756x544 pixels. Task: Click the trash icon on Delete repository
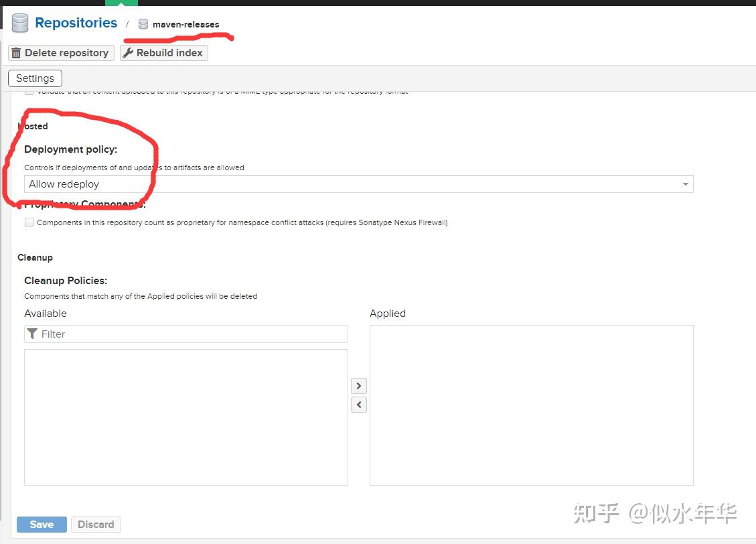point(16,52)
